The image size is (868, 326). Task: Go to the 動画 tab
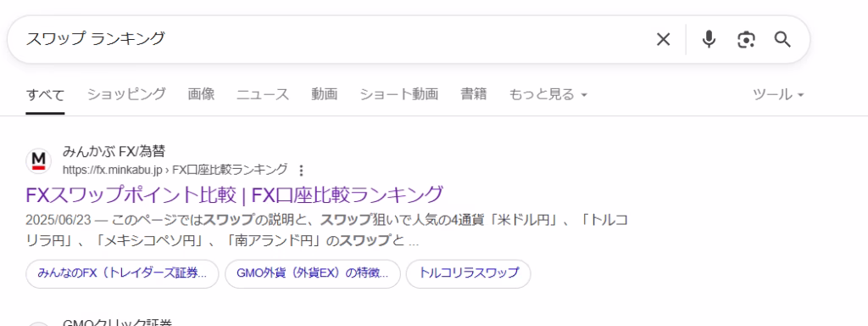(325, 94)
